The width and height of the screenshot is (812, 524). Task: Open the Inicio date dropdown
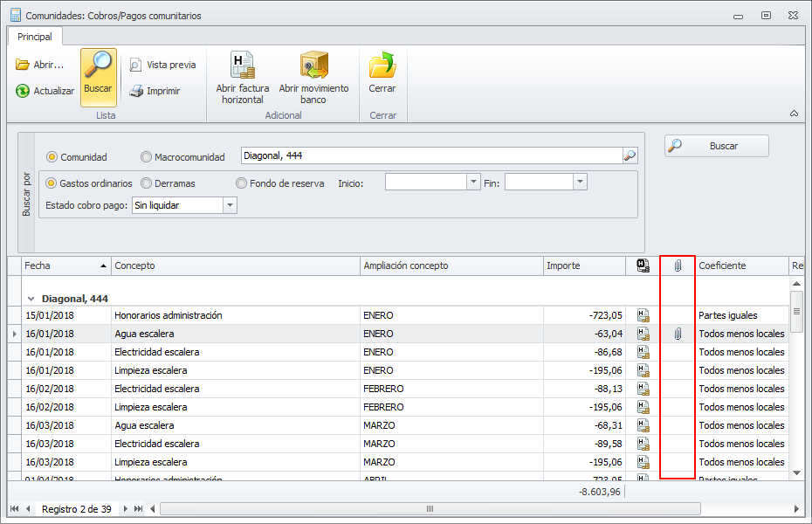[474, 183]
